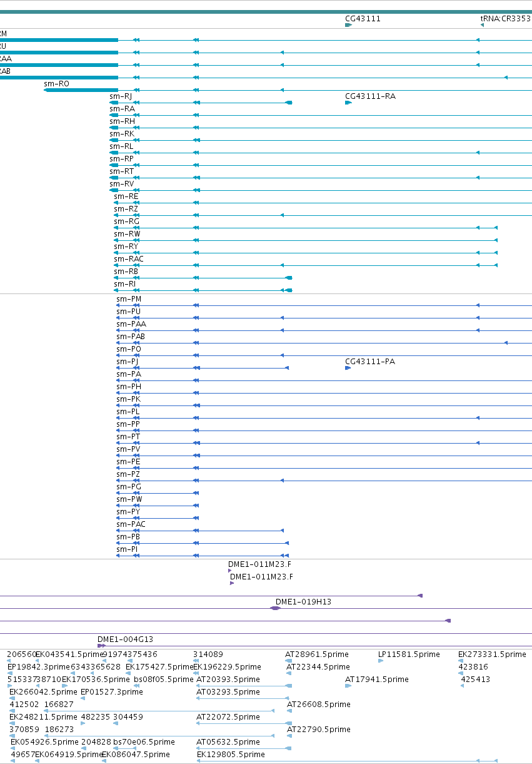Select the sm-RA transcript label
The width and height of the screenshot is (532, 764).
coord(121,109)
